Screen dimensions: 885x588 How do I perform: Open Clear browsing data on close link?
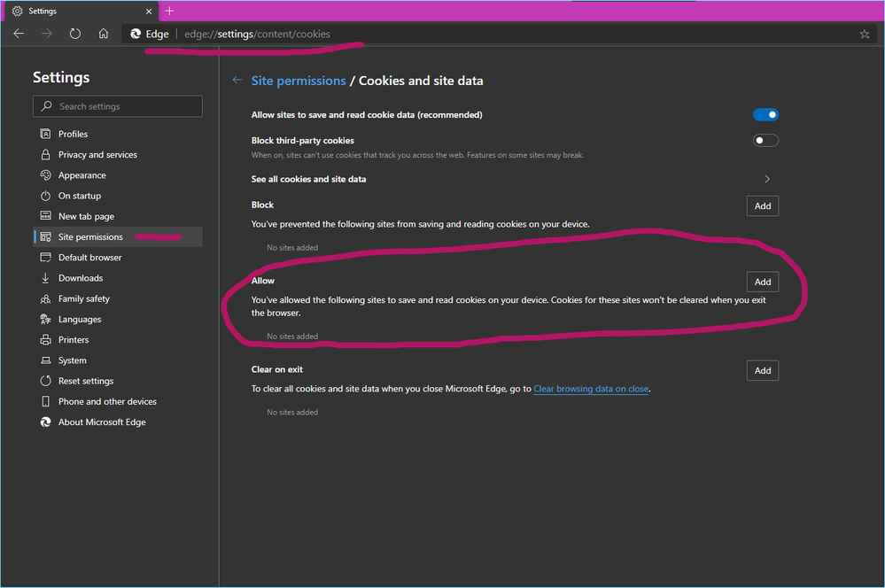591,389
